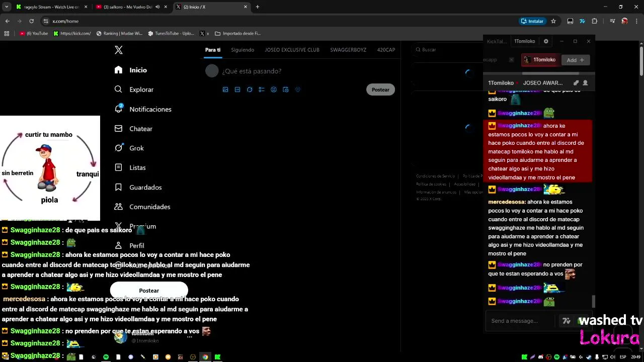Click Add + to add a chatroom
644x362 pixels.
pos(576,60)
